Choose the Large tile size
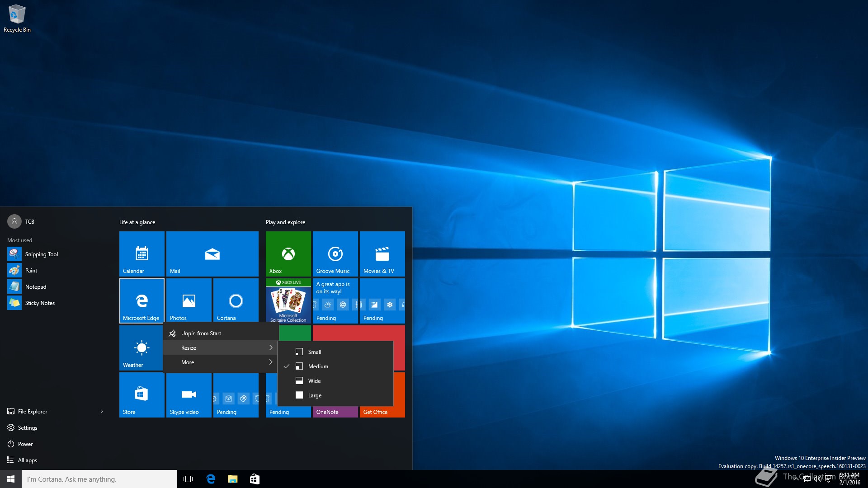868x488 pixels. click(x=315, y=395)
